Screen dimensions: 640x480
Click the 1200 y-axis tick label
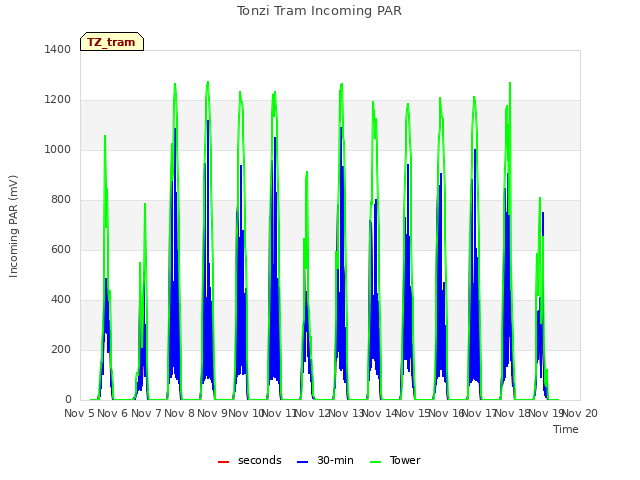click(58, 100)
